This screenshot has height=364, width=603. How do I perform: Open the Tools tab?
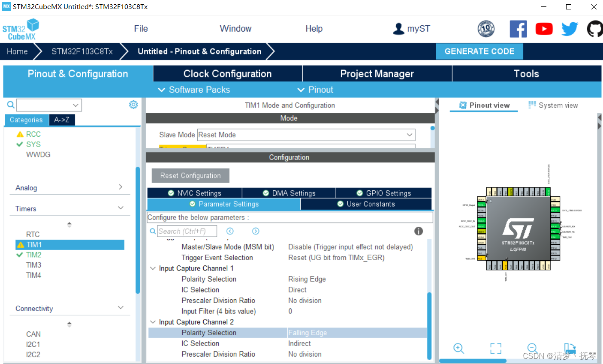coord(527,74)
